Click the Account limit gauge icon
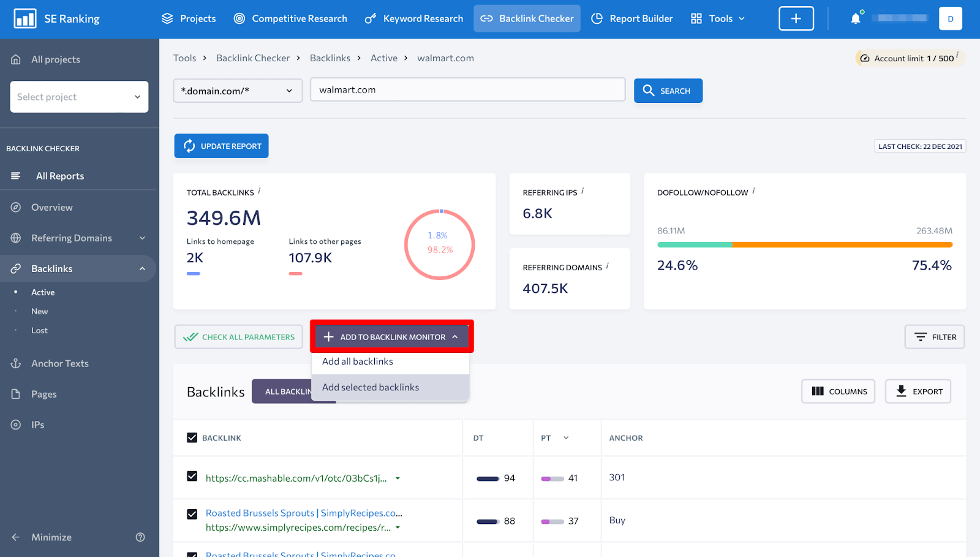 [865, 58]
